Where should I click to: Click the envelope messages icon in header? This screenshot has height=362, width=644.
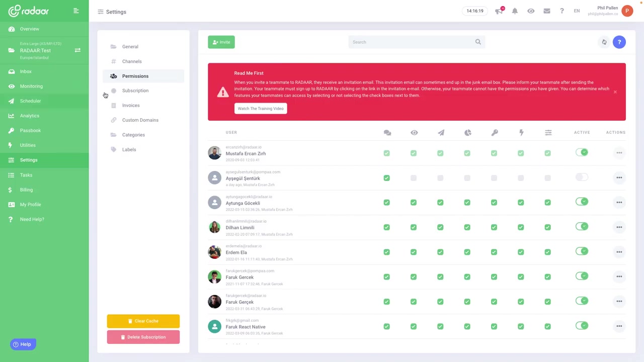[x=547, y=11]
